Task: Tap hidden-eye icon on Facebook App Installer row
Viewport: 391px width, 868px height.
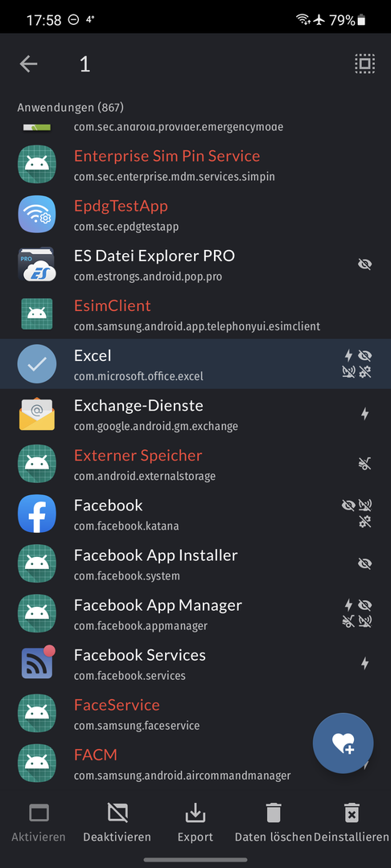Action: point(364,563)
